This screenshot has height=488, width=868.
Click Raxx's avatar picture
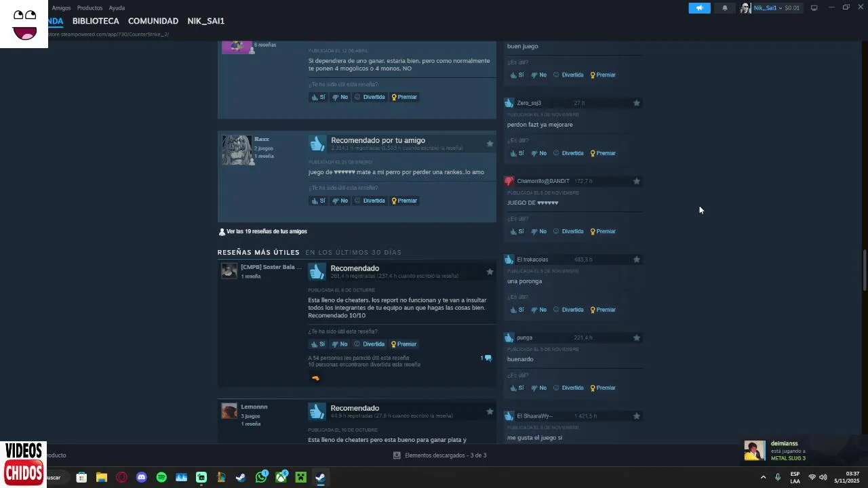(237, 150)
